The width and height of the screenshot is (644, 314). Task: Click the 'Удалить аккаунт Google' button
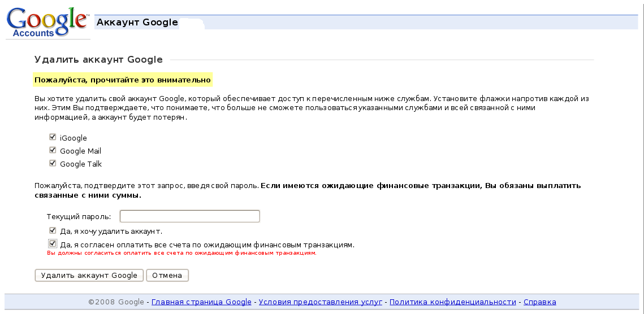pyautogui.click(x=89, y=276)
